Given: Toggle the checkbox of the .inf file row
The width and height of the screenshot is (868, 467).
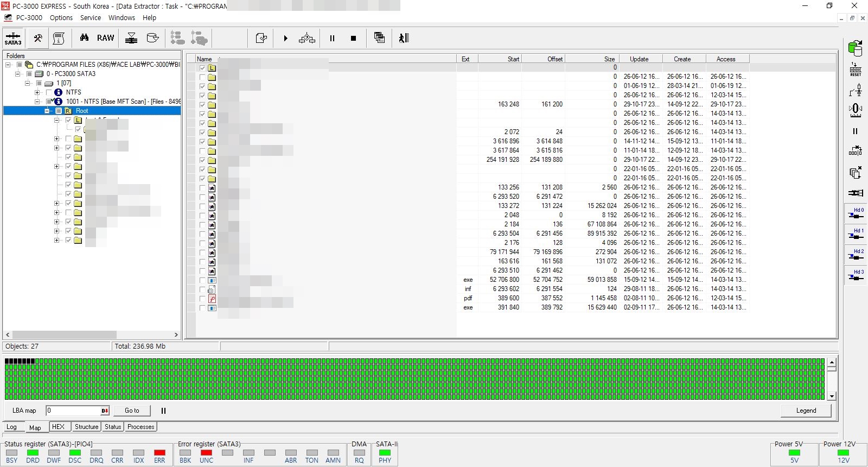Looking at the screenshot, I should (202, 289).
